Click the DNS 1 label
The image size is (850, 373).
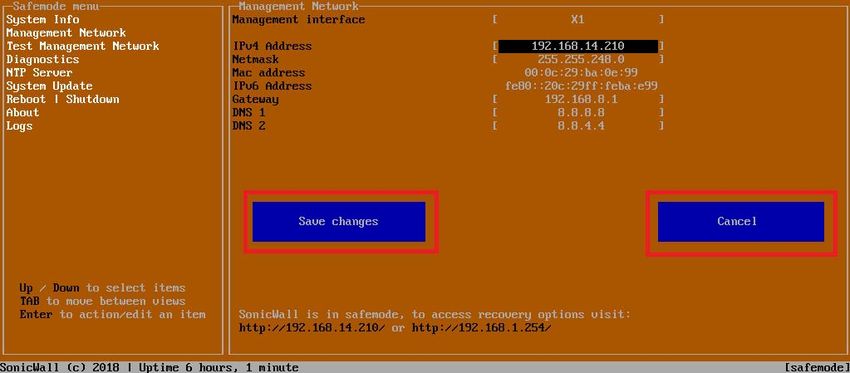[249, 112]
